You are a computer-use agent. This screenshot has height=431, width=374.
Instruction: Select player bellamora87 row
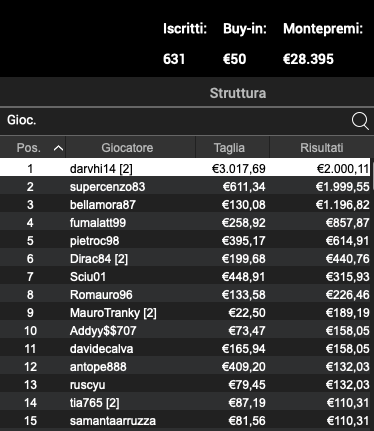[185, 205]
